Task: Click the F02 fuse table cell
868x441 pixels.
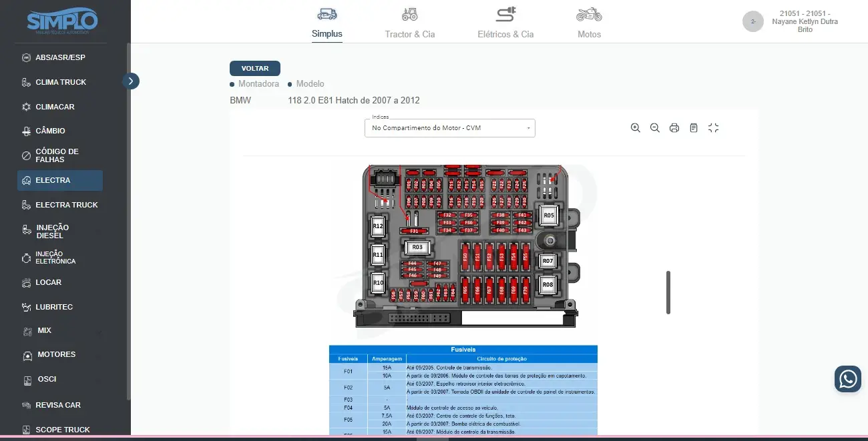Action: click(x=349, y=388)
